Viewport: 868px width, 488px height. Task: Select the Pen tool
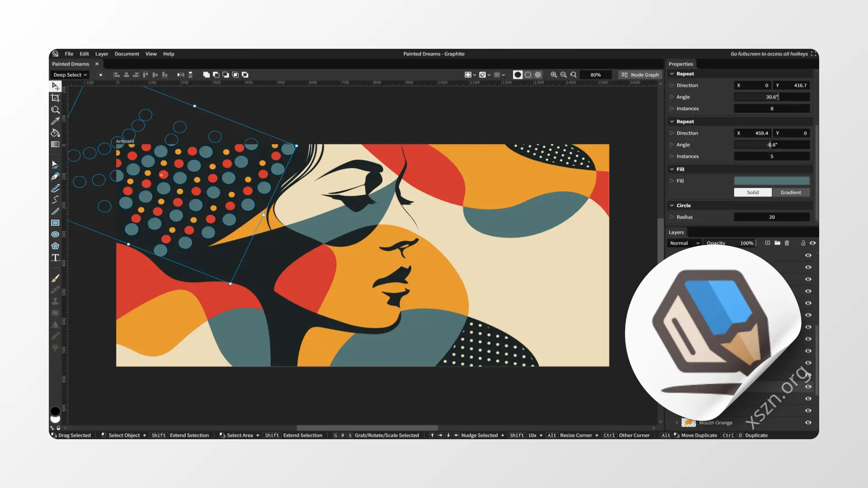click(x=55, y=176)
